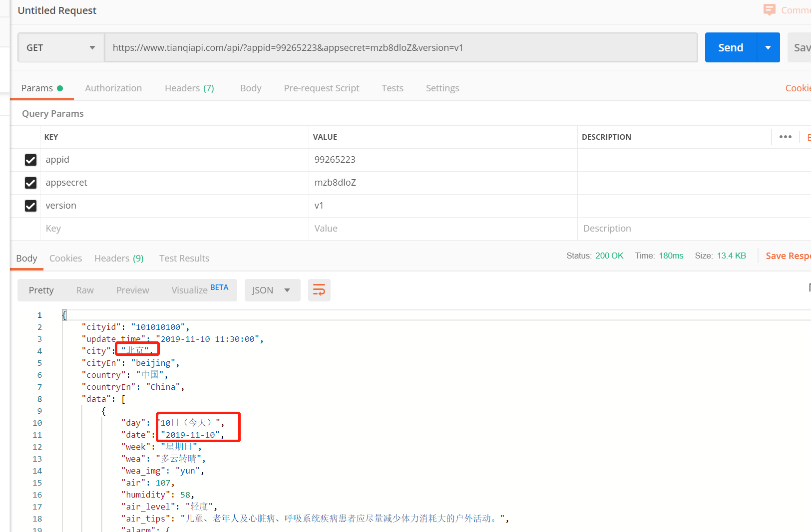Image resolution: width=811 pixels, height=532 pixels.
Task: Select the response Body tab
Action: click(26, 258)
